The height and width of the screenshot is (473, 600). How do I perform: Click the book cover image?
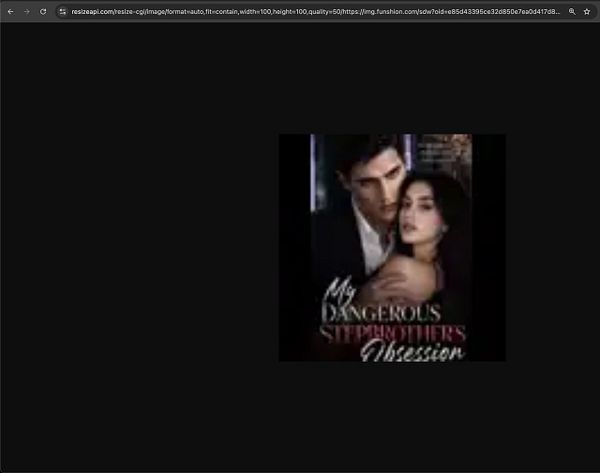(x=393, y=248)
